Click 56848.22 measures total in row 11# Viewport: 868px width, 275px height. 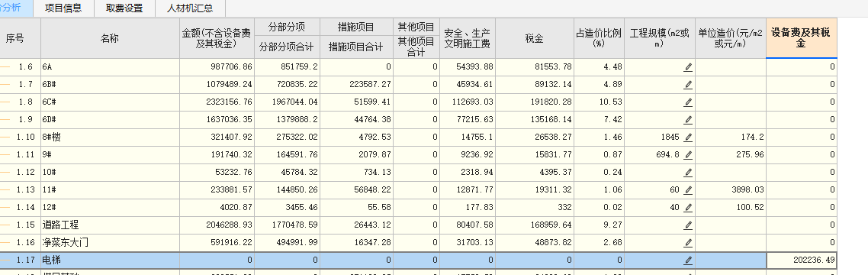374,190
